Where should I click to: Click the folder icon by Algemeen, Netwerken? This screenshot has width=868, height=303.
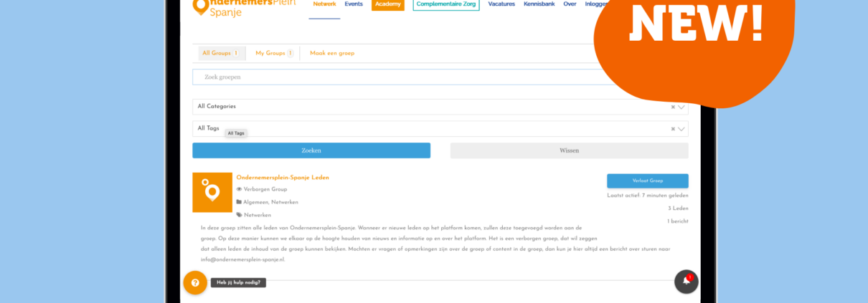(239, 203)
